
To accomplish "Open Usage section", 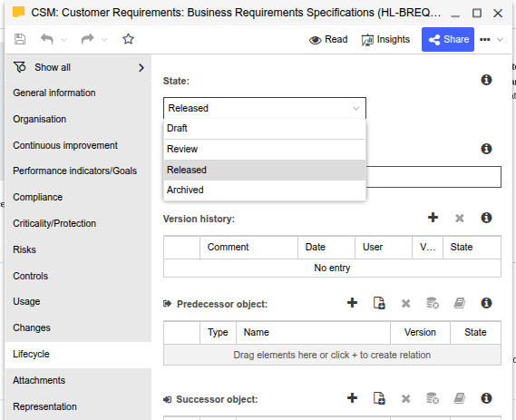I will click(78, 301).
